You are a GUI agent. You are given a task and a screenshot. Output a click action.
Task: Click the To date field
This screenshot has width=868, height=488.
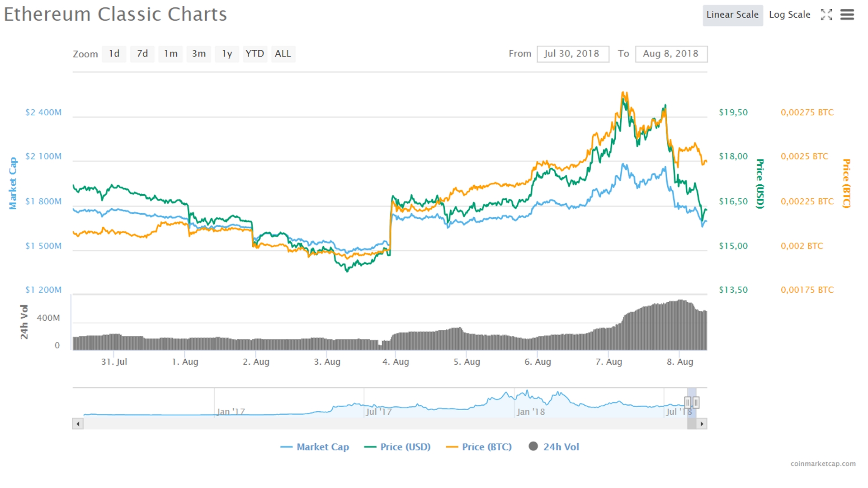point(671,54)
